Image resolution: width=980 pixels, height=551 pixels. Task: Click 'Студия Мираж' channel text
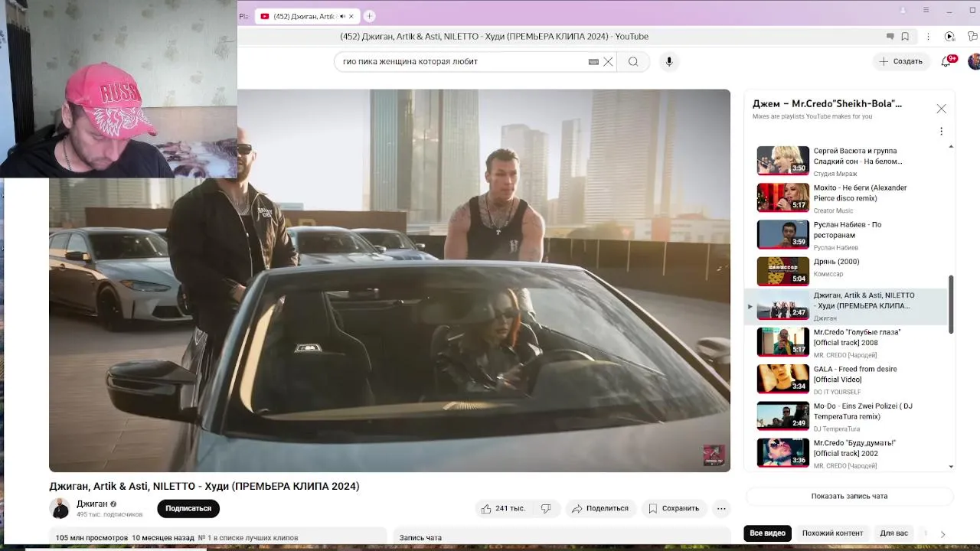835,174
